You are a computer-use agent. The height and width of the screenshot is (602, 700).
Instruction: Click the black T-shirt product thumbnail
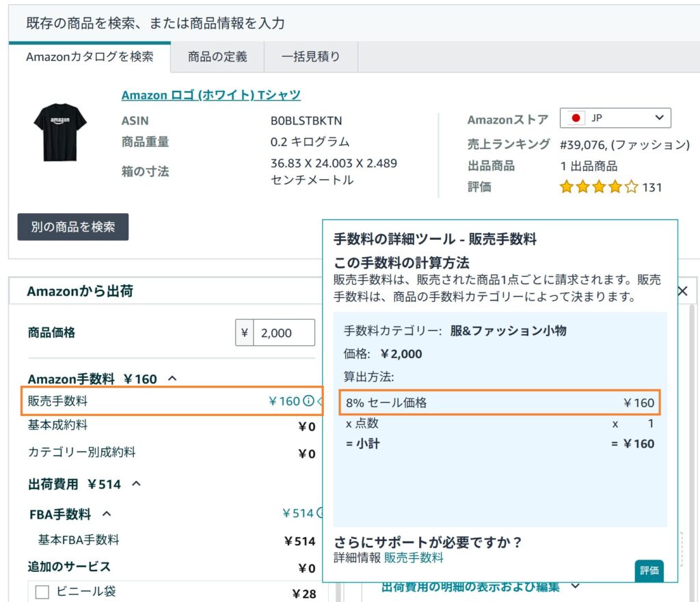[60, 132]
